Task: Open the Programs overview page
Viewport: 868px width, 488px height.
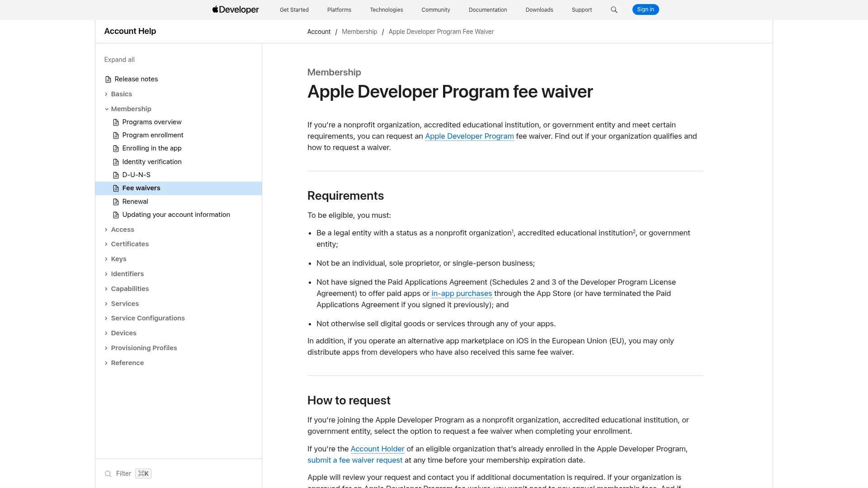Action: [x=152, y=122]
